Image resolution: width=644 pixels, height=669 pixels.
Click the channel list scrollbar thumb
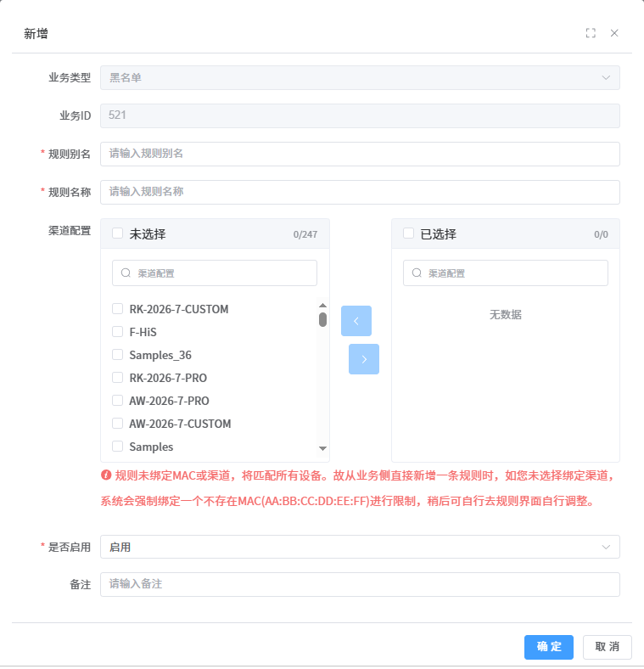(x=323, y=319)
